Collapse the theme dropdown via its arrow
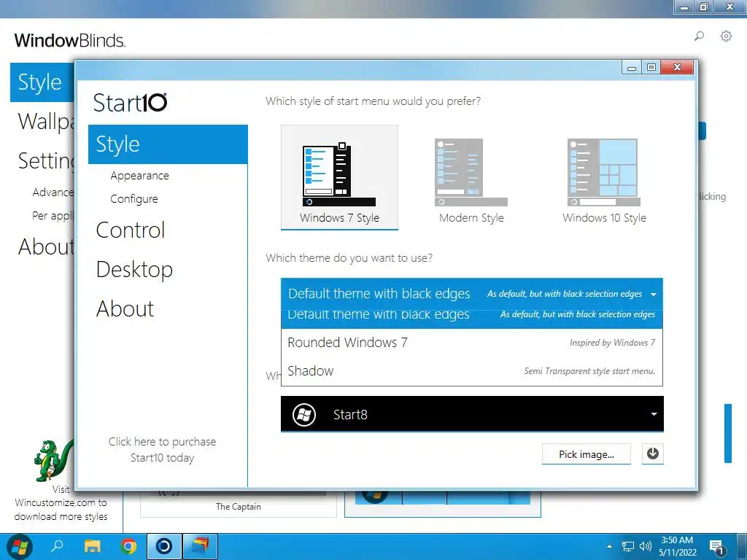 pyautogui.click(x=653, y=295)
